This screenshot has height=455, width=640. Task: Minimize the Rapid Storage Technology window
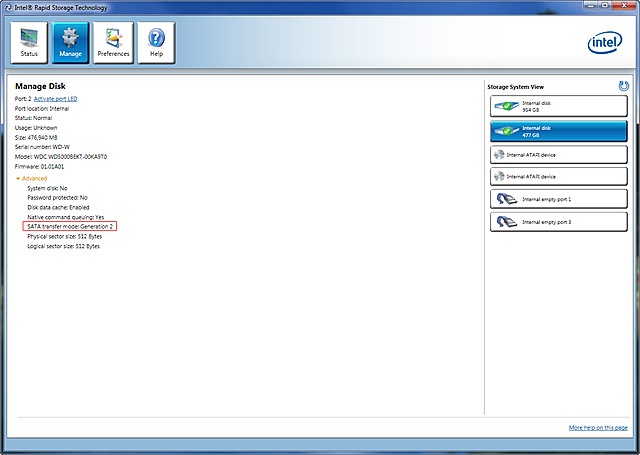591,5
